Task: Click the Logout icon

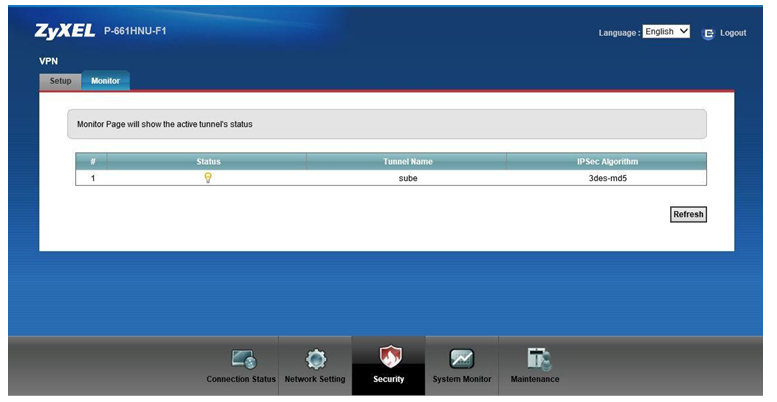Action: [708, 34]
